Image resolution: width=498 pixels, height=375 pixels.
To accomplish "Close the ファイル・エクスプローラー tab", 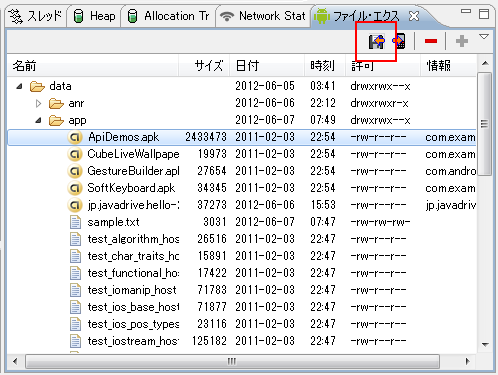I will pyautogui.click(x=414, y=16).
